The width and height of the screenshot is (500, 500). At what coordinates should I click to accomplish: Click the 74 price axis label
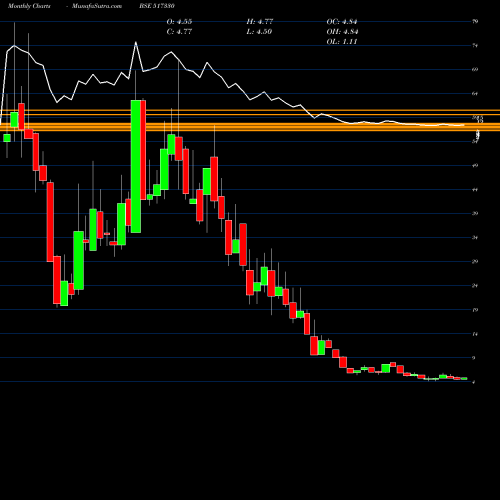pyautogui.click(x=475, y=46)
